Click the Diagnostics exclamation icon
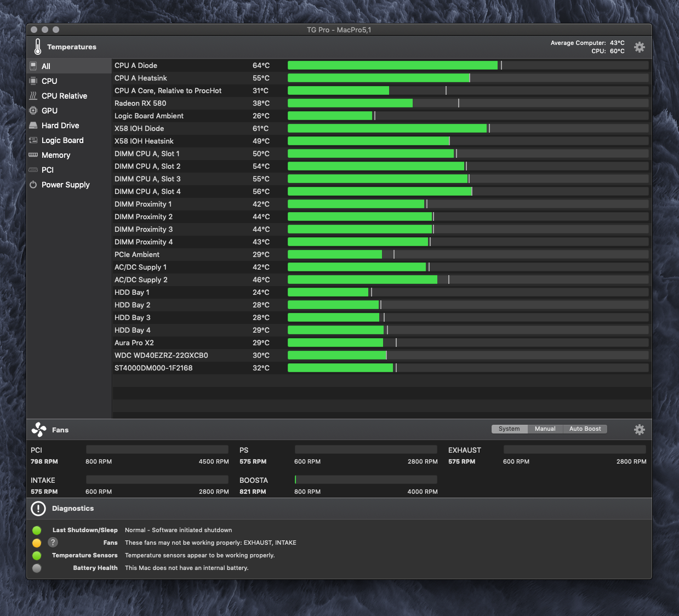Image resolution: width=679 pixels, height=616 pixels. coord(38,509)
